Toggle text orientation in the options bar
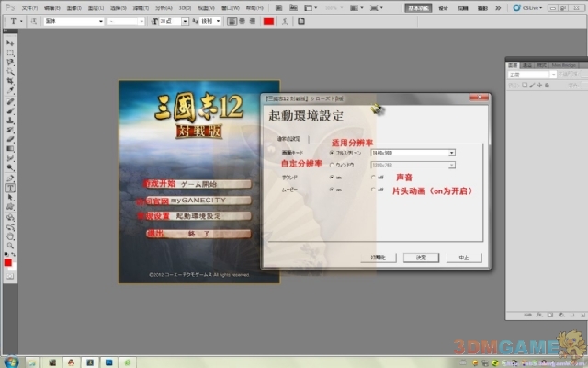 34,21
